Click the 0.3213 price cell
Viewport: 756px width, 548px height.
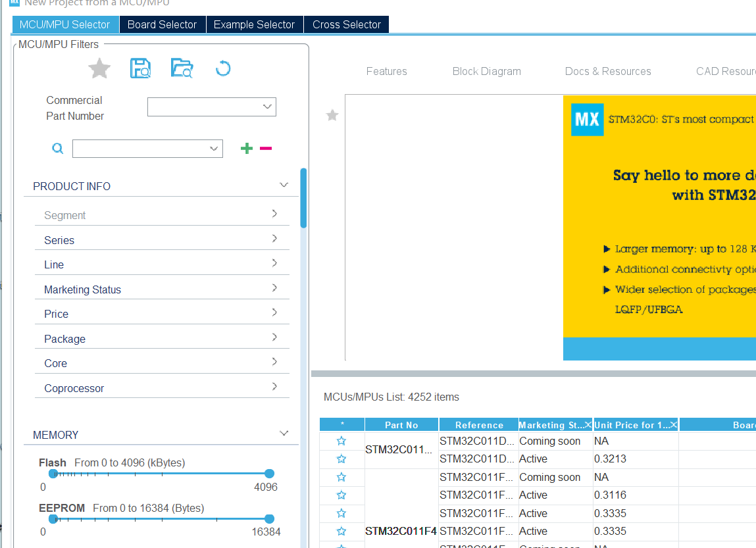(636, 459)
